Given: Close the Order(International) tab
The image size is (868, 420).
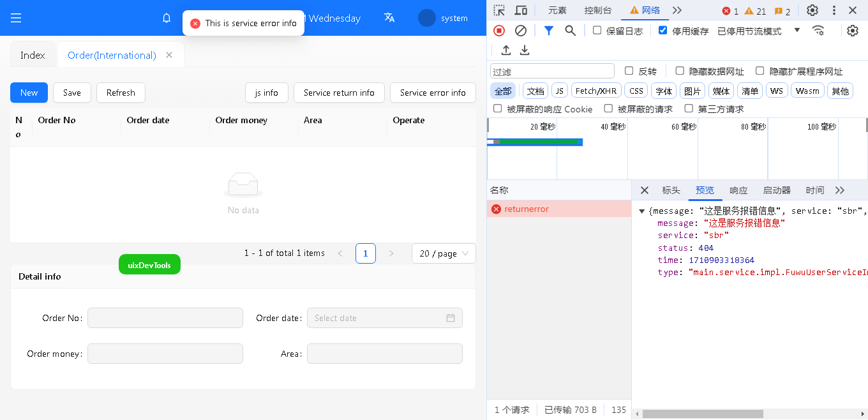Looking at the screenshot, I should point(169,55).
